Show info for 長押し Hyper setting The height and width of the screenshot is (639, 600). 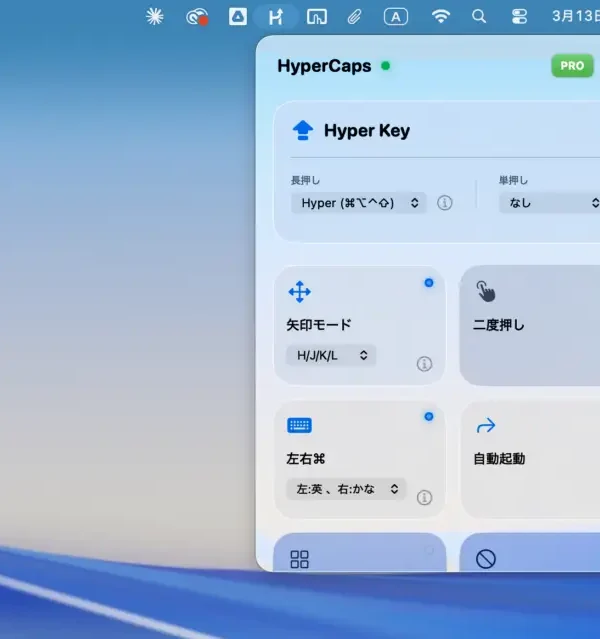point(445,203)
